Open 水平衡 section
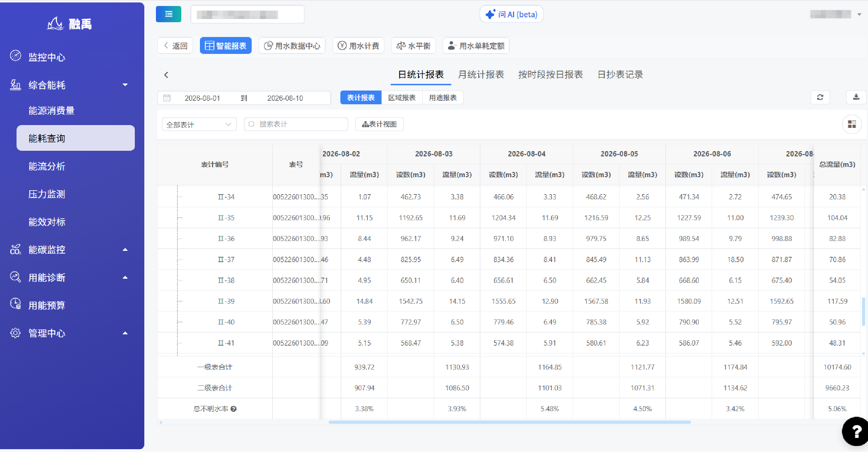 414,46
